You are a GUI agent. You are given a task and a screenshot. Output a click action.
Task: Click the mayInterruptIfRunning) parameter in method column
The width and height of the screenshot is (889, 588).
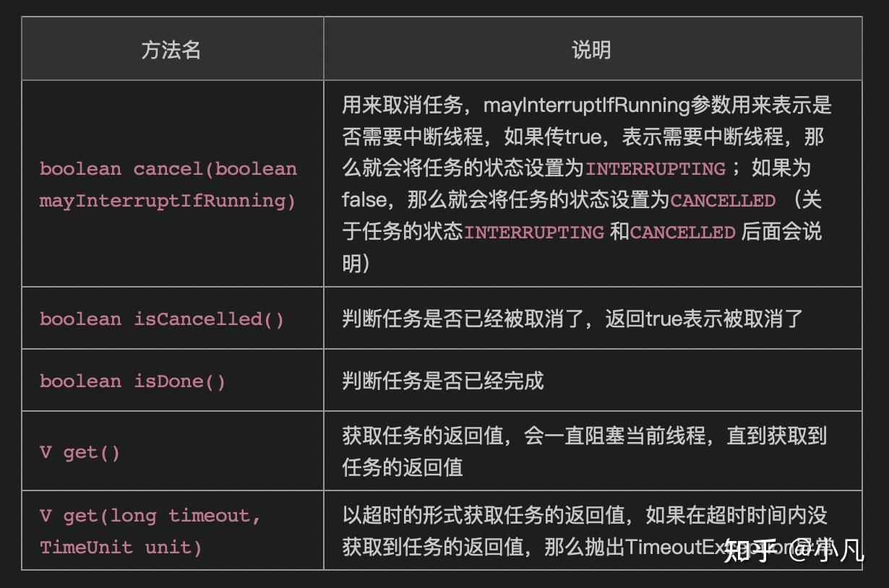(168, 200)
